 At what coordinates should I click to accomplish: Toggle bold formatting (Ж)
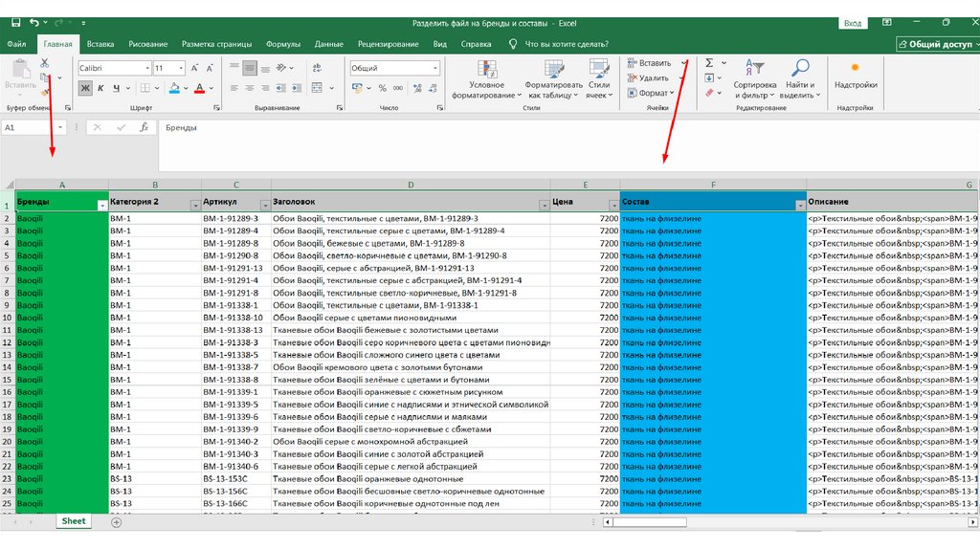tap(85, 88)
